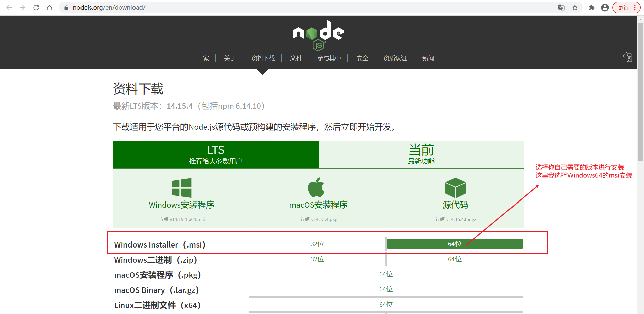Click the Windows二进制 (.zip) row label
Screen dimensions: 644x314
tap(156, 260)
